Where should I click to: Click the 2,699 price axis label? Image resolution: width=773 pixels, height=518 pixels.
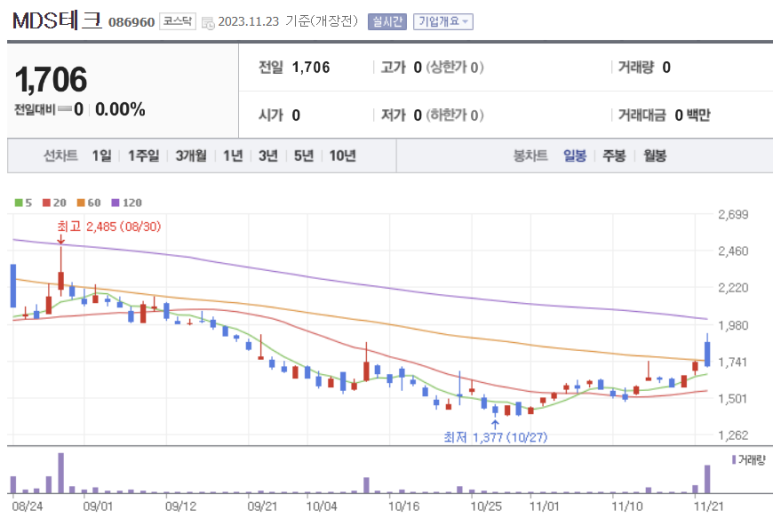pos(733,214)
